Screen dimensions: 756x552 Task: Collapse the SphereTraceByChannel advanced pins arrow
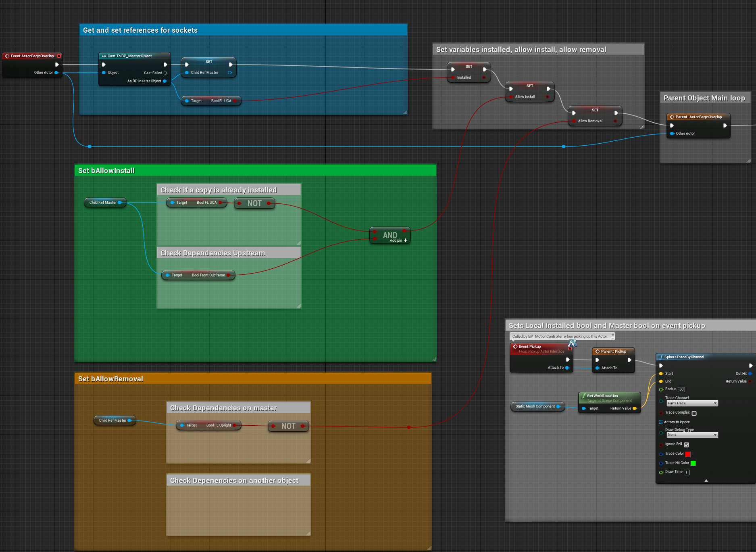706,481
